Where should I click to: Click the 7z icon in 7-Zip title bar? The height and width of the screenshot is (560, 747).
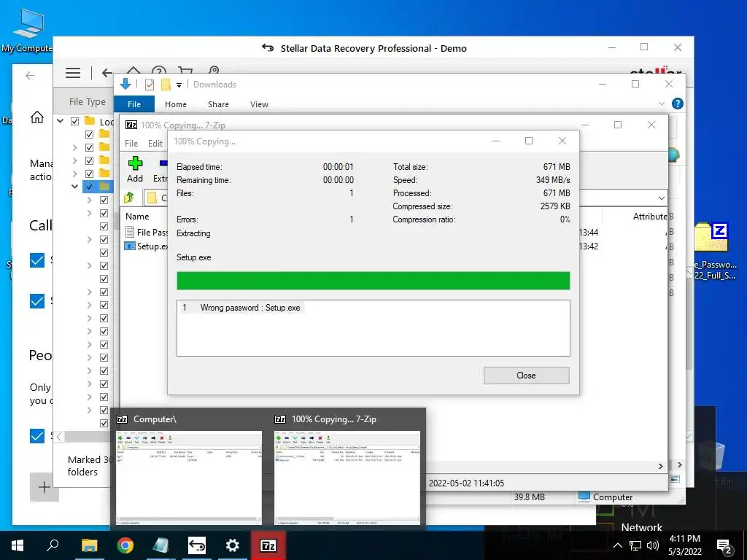(x=131, y=125)
